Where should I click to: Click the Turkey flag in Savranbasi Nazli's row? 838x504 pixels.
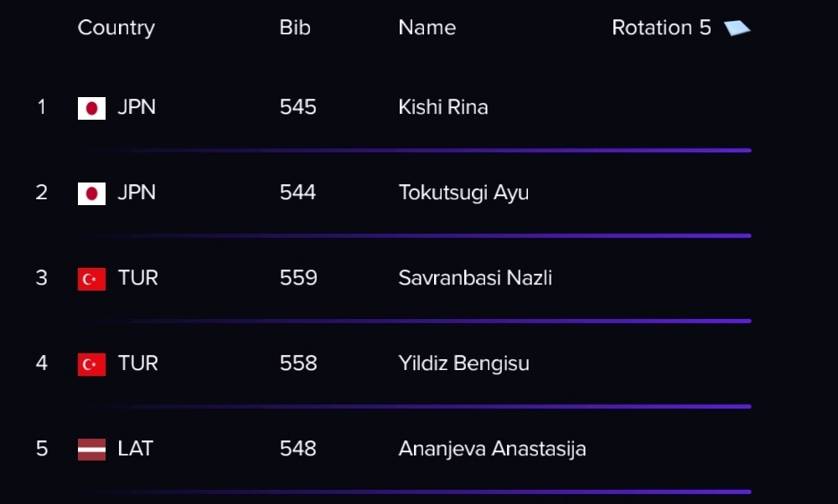tap(91, 280)
